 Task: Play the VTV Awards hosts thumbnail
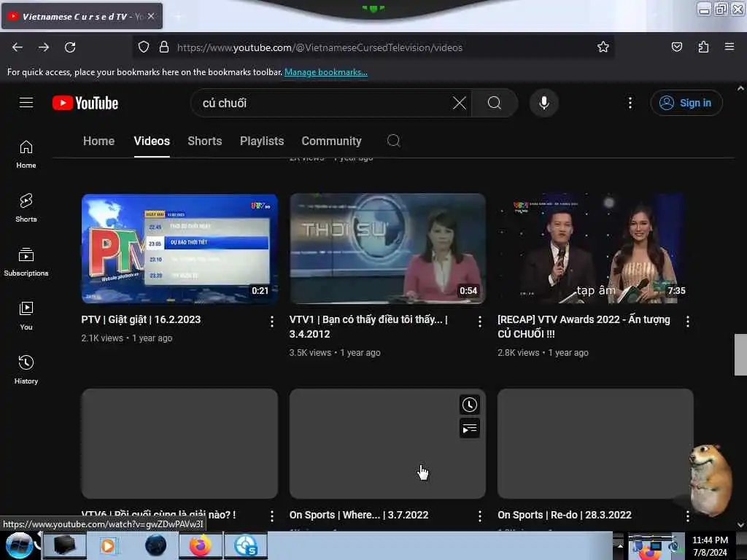[595, 249]
